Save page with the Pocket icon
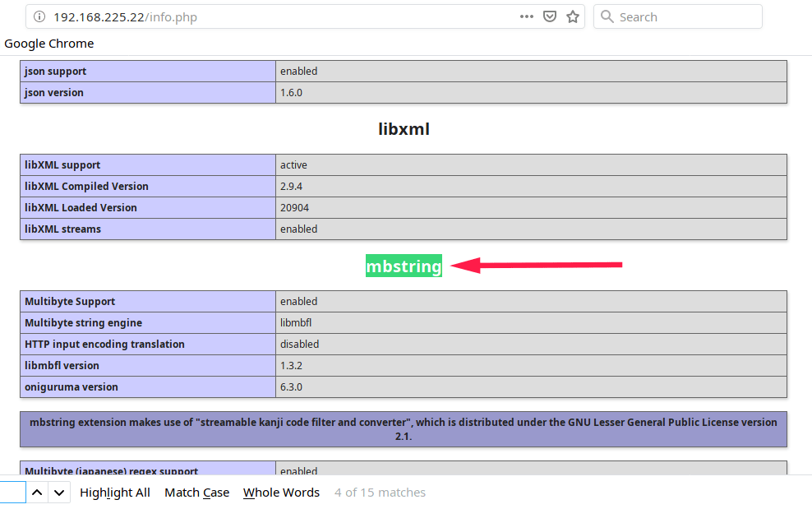This screenshot has height=509, width=812. click(x=550, y=17)
